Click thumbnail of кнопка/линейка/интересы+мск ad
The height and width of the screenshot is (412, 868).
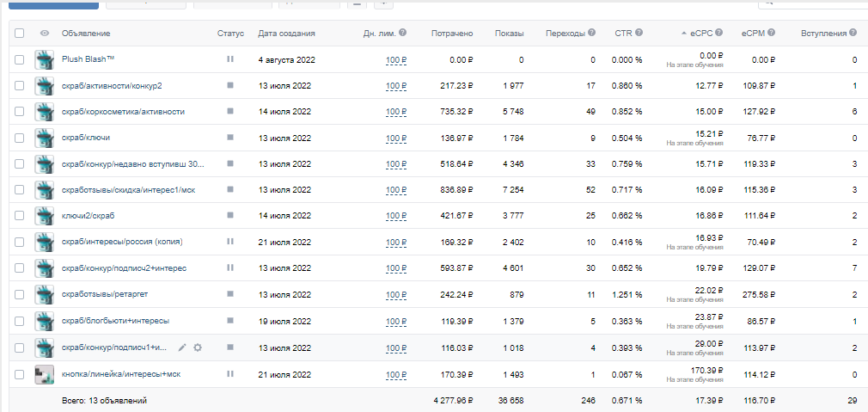click(x=44, y=374)
